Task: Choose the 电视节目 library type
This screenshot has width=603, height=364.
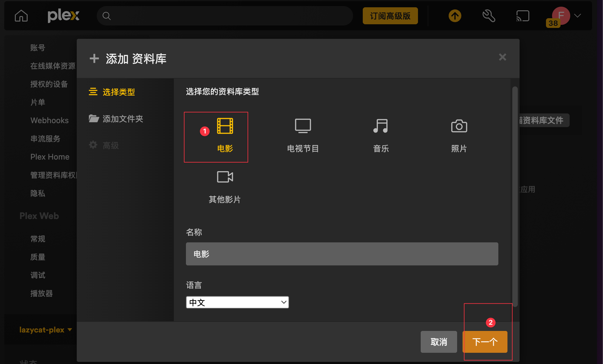Action: click(303, 135)
